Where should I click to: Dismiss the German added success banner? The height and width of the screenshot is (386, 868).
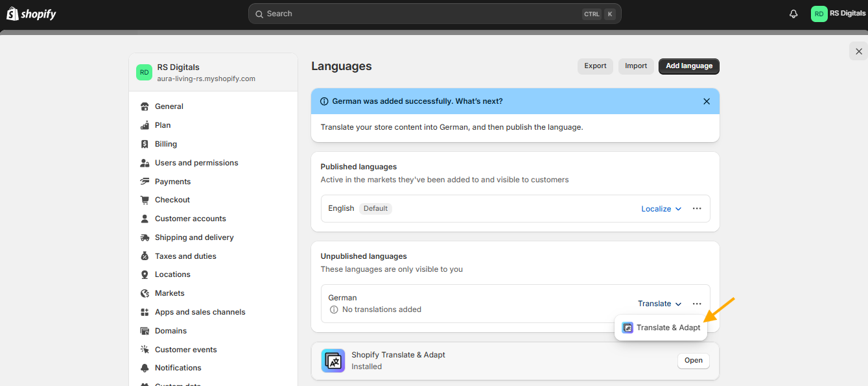(707, 101)
